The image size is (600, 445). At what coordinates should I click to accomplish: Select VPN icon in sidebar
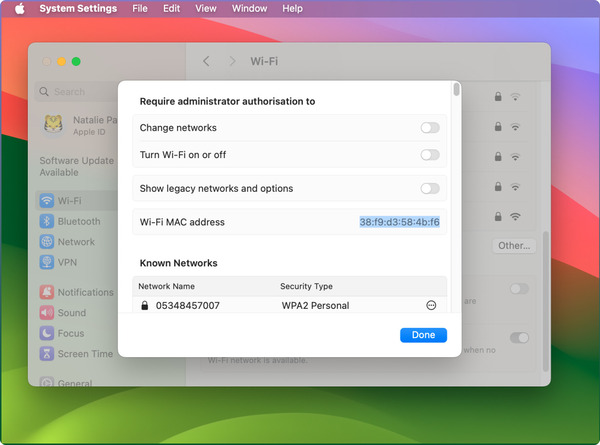47,262
